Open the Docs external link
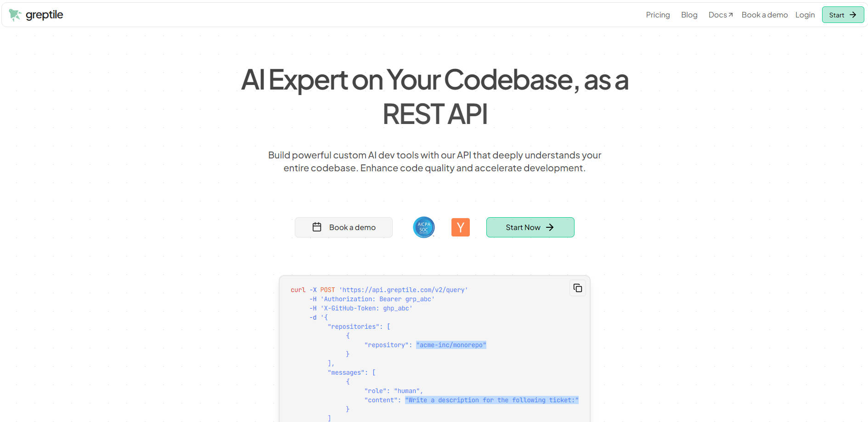 click(x=720, y=15)
